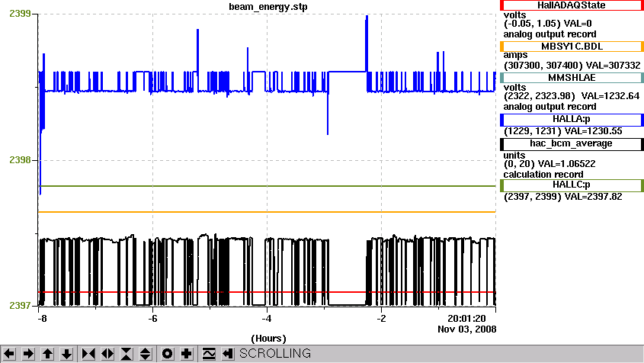Click the zoom out horizontally icon

107,354
